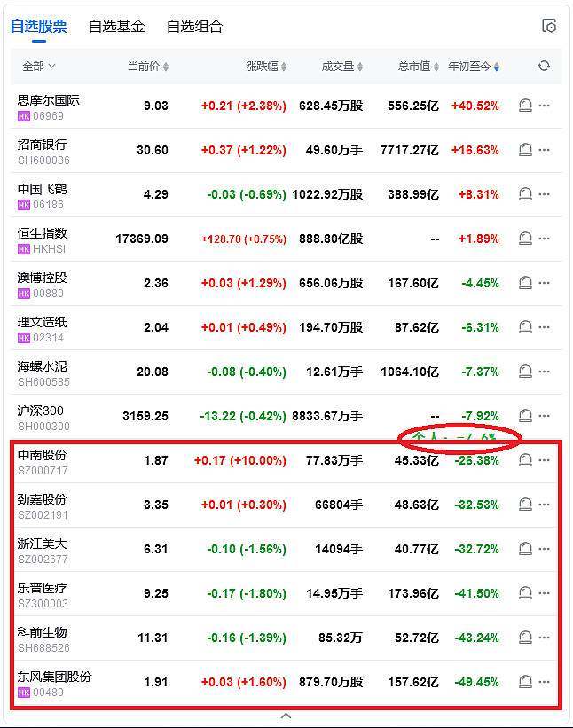Set alert bell for 招商银行
The image size is (573, 728).
(525, 150)
